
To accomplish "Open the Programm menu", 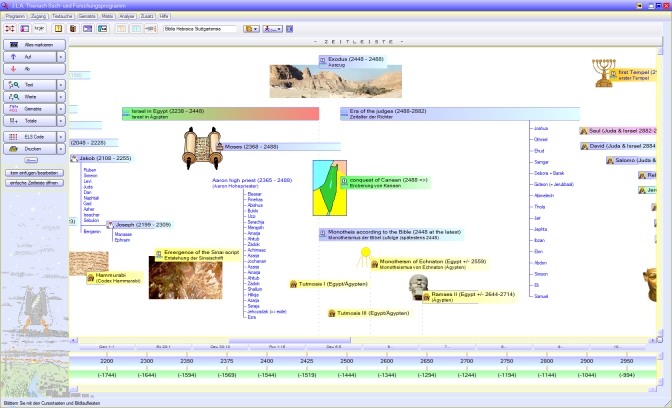I will (x=15, y=16).
